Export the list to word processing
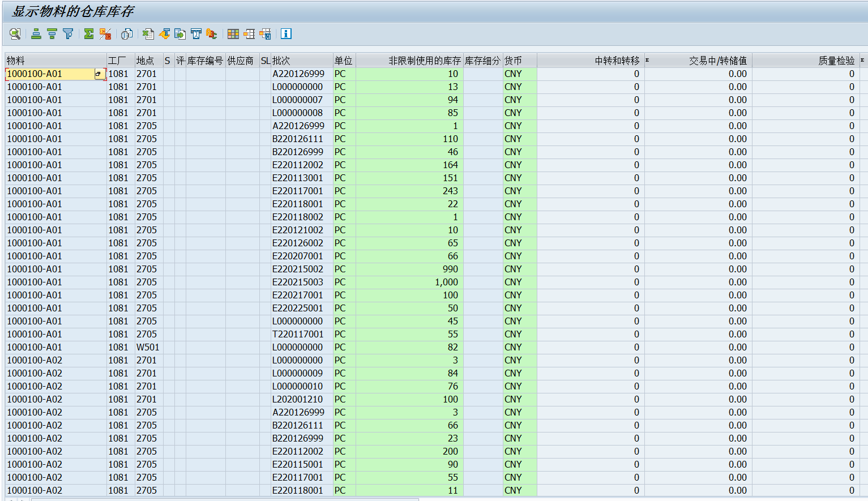The image size is (868, 501). pos(164,33)
